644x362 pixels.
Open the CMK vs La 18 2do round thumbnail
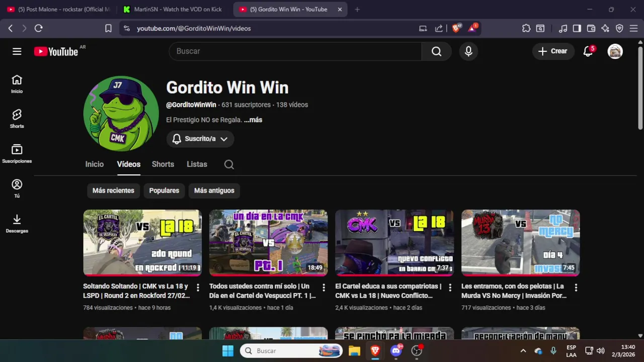(142, 243)
